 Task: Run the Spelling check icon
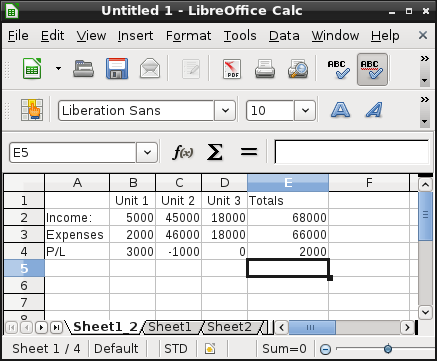coord(339,69)
